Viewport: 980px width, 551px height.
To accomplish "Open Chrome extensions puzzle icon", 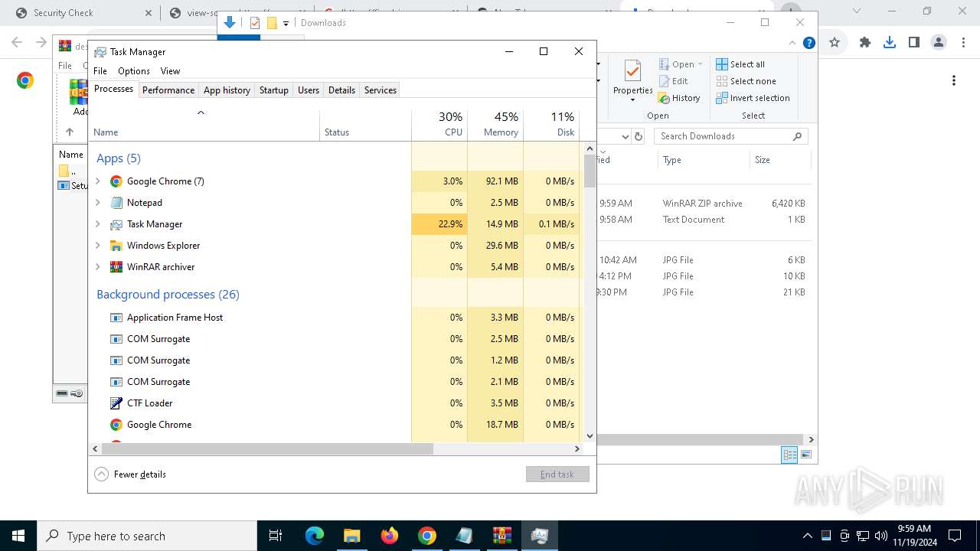I will click(x=864, y=43).
